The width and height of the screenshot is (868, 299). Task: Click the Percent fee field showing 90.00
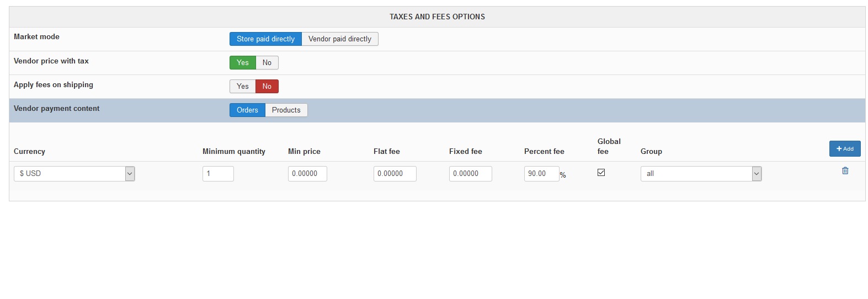(x=541, y=174)
